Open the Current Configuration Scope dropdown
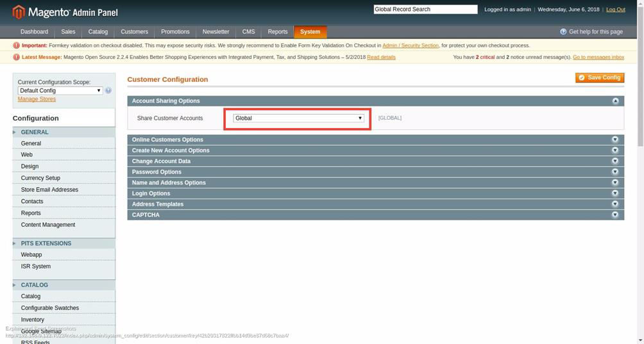Image resolution: width=644 pixels, height=344 pixels. pos(60,90)
